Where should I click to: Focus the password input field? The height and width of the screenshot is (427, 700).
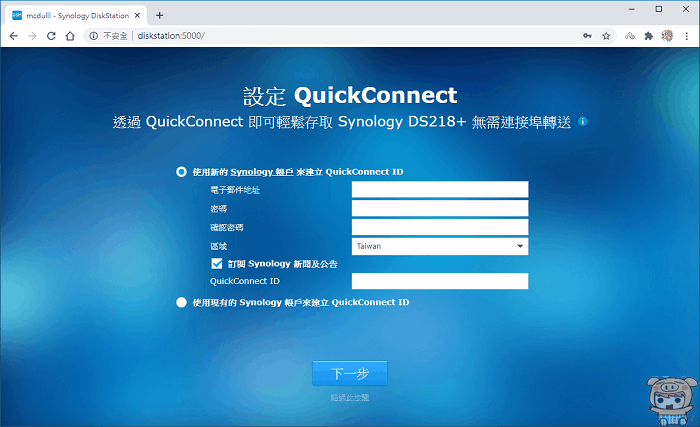(x=440, y=208)
